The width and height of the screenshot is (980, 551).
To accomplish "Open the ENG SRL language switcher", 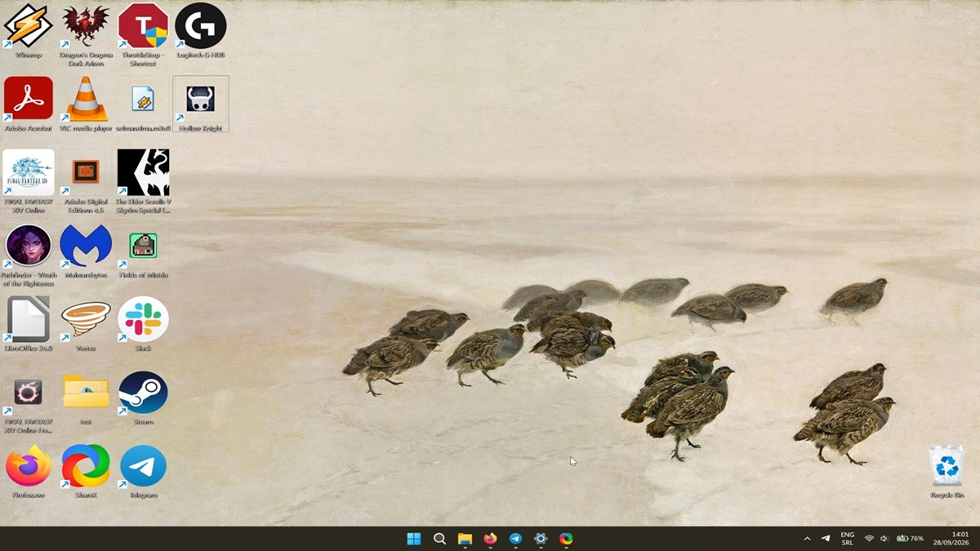I will (848, 539).
